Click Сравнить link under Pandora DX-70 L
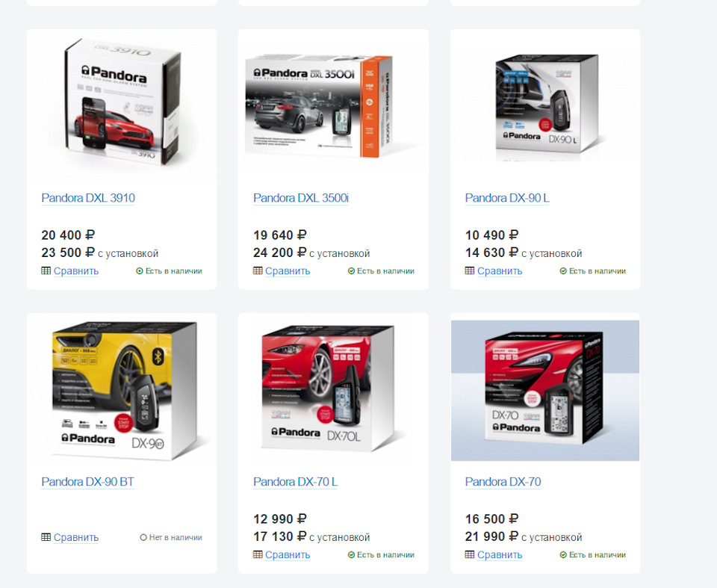This screenshot has width=717, height=588. tap(288, 555)
